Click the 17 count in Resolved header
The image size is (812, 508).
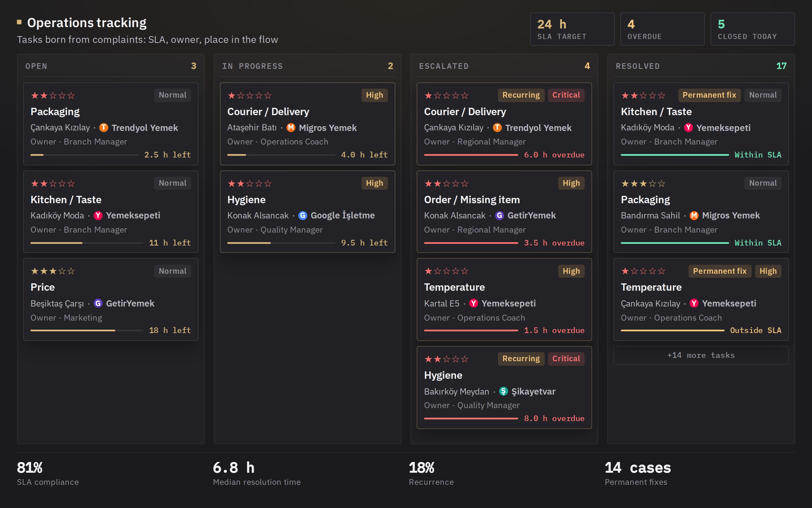(781, 66)
